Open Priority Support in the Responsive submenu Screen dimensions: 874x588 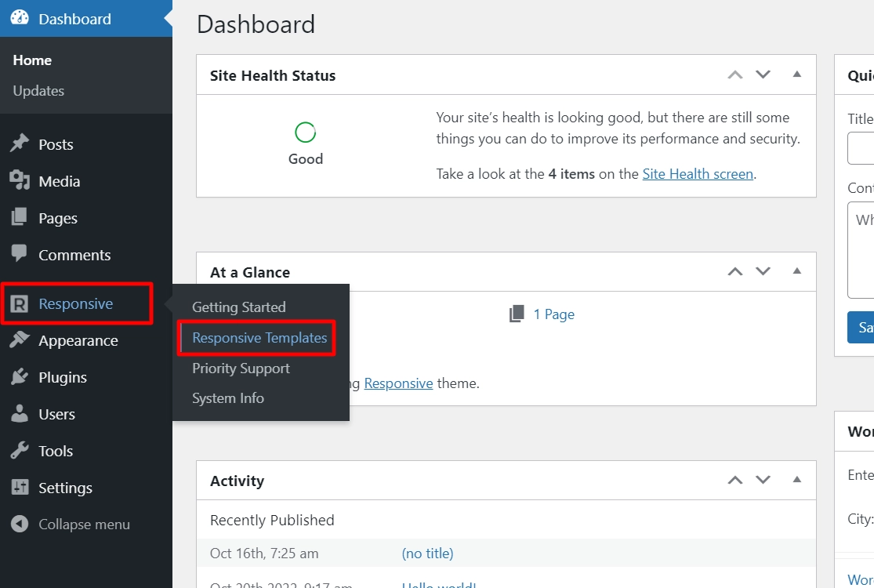tap(241, 368)
